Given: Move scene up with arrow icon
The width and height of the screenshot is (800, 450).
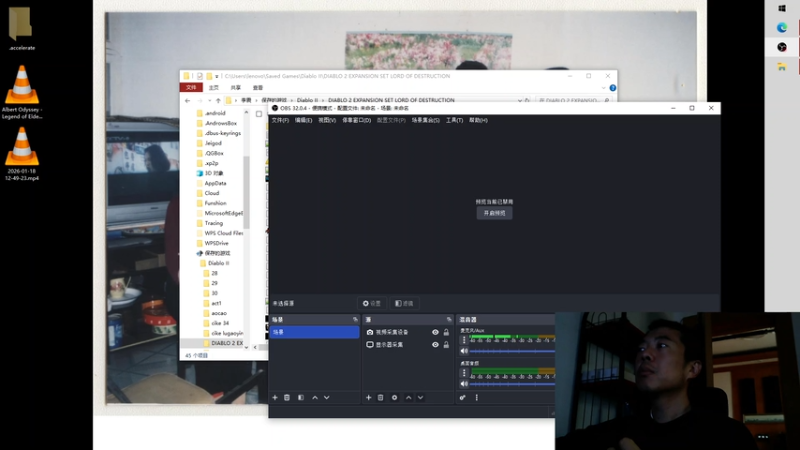Looking at the screenshot, I should 315,397.
